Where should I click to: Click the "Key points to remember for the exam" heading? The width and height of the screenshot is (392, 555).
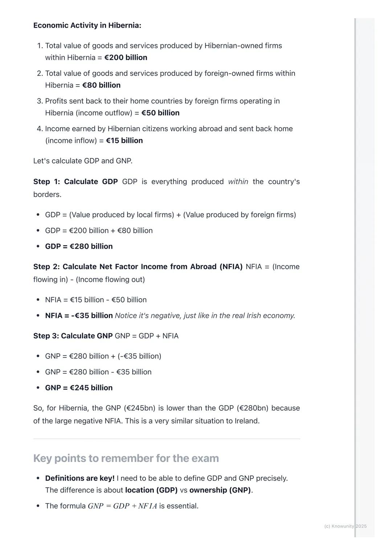tap(126, 458)
